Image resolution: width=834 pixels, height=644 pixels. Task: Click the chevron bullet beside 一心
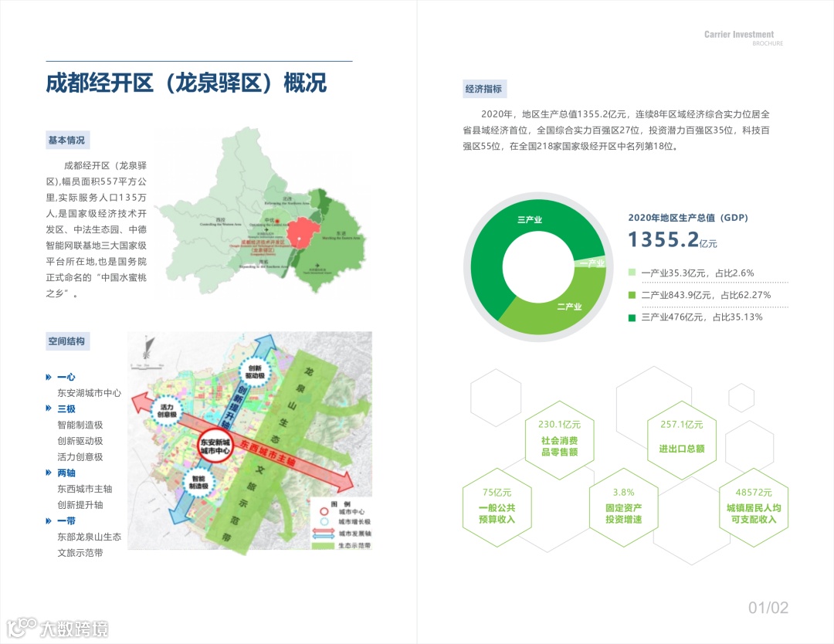coord(49,377)
